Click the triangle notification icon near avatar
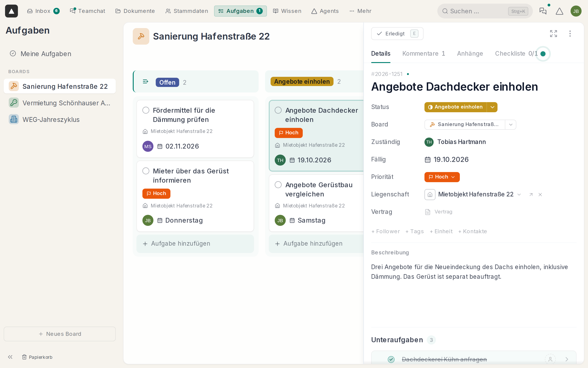 coord(559,11)
